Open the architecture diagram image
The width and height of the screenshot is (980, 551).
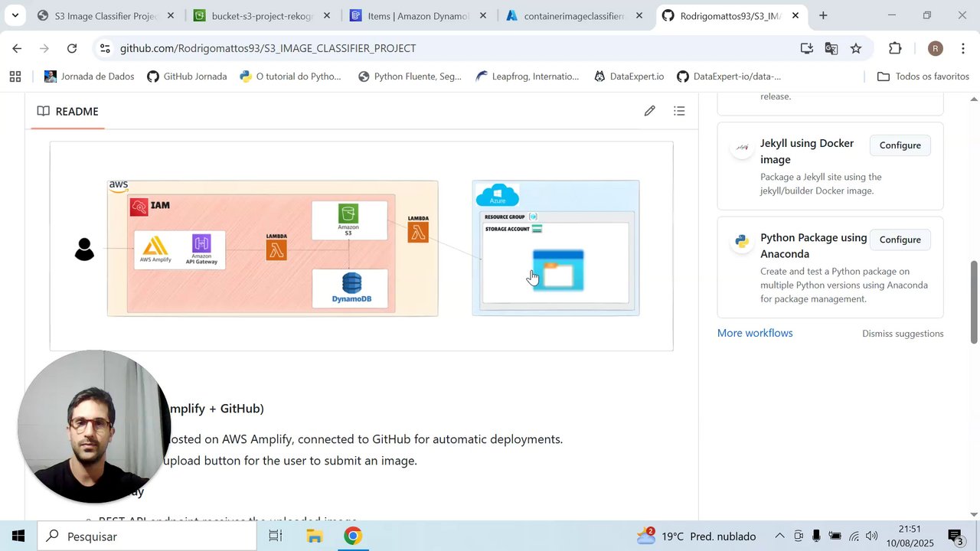[x=361, y=246]
